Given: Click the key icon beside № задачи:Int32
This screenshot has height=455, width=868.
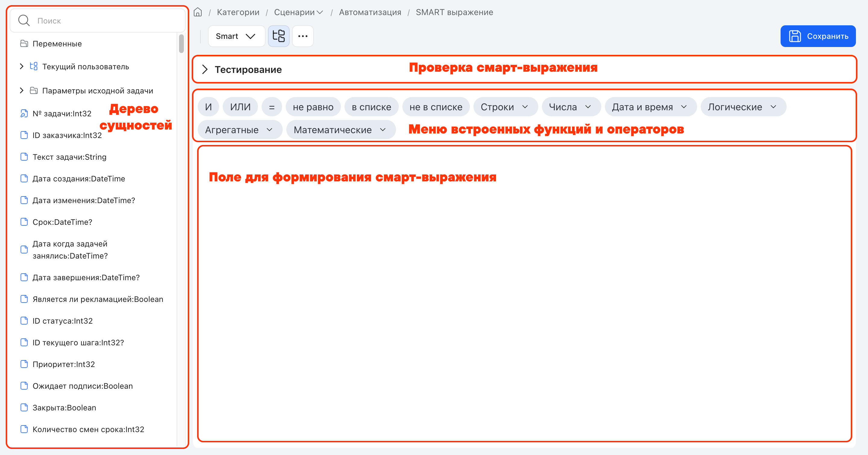Looking at the screenshot, I should [x=24, y=114].
